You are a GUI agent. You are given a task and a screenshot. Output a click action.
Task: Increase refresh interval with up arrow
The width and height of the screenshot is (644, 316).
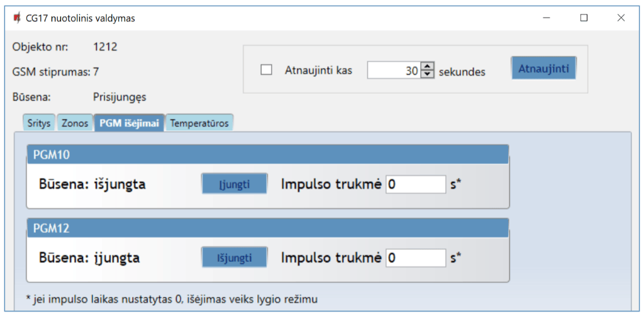coord(428,67)
